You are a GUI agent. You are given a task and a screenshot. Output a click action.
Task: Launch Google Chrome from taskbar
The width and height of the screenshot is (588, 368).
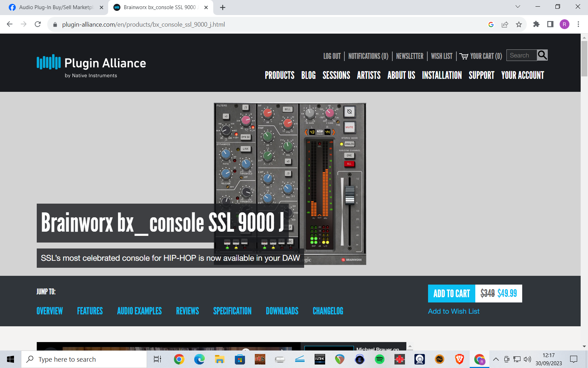pyautogui.click(x=179, y=359)
